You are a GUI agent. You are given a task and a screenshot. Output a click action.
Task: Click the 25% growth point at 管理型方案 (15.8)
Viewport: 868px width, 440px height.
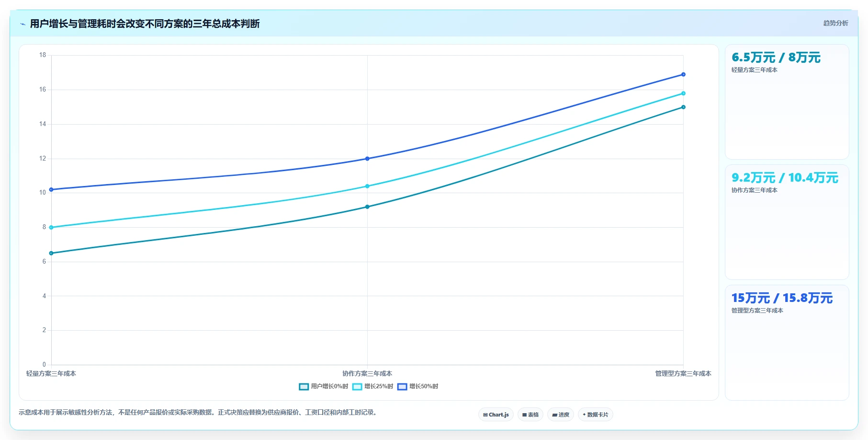(x=683, y=93)
